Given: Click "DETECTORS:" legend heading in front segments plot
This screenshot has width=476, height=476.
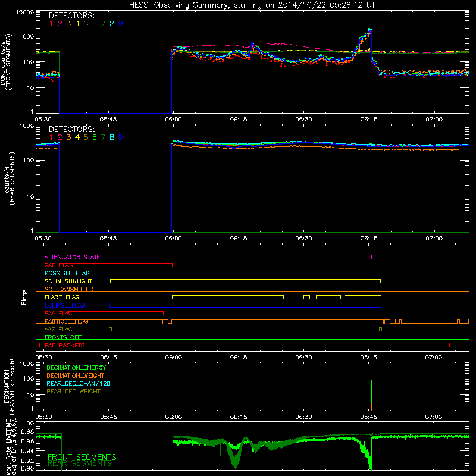Looking at the screenshot, I should point(71,15).
